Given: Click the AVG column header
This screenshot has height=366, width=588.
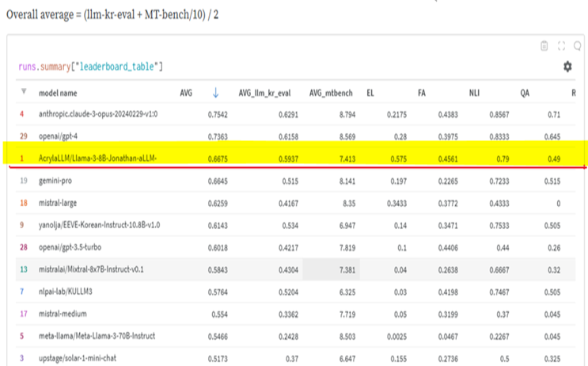Looking at the screenshot, I should coord(186,93).
